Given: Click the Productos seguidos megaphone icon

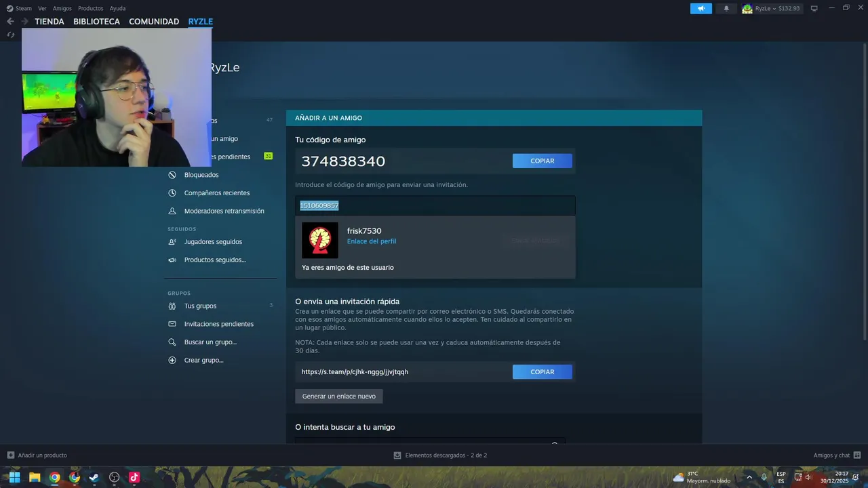Looking at the screenshot, I should [x=172, y=260].
